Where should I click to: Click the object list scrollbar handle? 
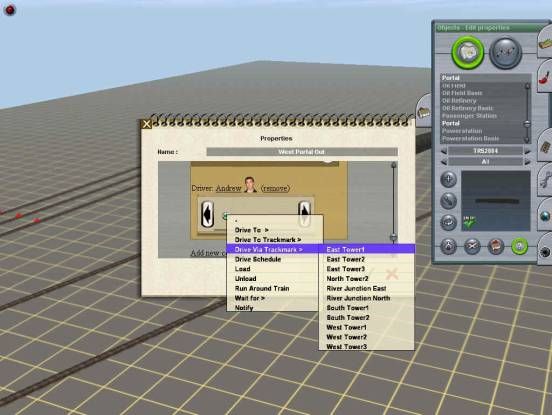pos(527,124)
